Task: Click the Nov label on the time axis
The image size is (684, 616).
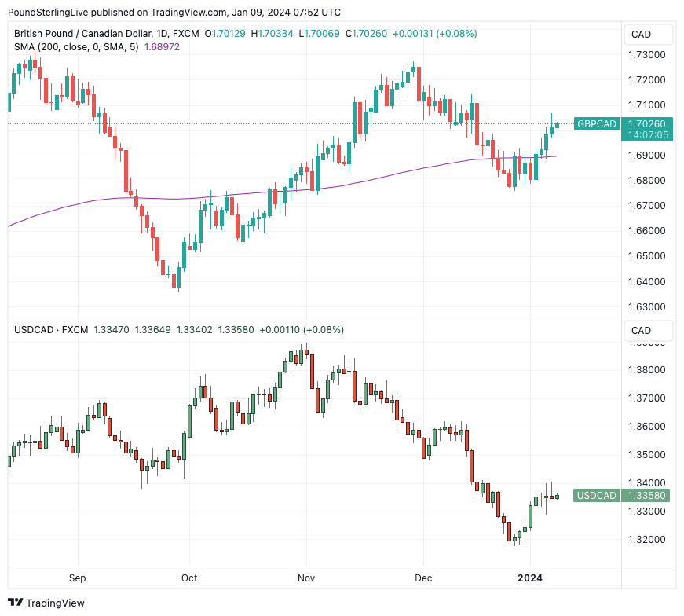Action: (306, 578)
